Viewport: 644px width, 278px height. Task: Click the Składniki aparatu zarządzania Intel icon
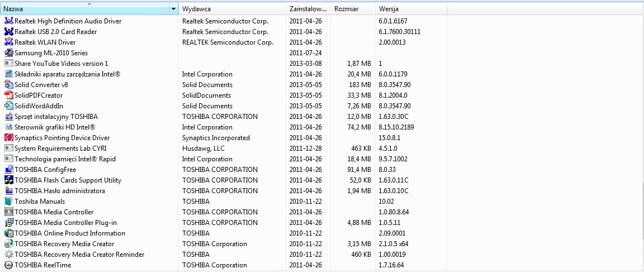click(x=8, y=74)
